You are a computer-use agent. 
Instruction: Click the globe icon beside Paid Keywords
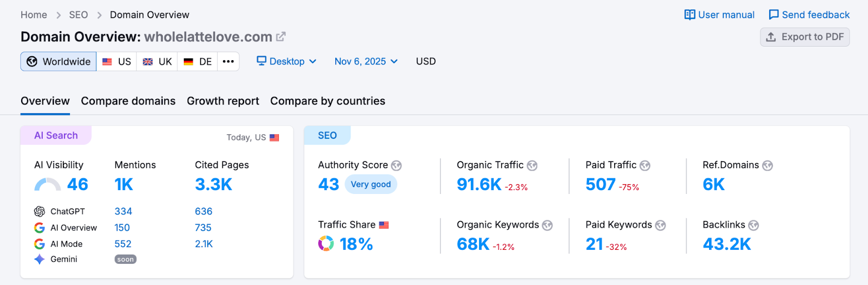(660, 225)
